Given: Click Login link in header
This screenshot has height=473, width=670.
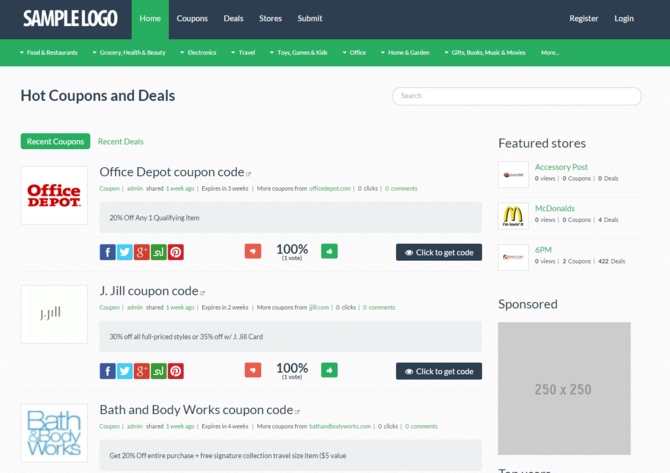Looking at the screenshot, I should click(x=624, y=18).
